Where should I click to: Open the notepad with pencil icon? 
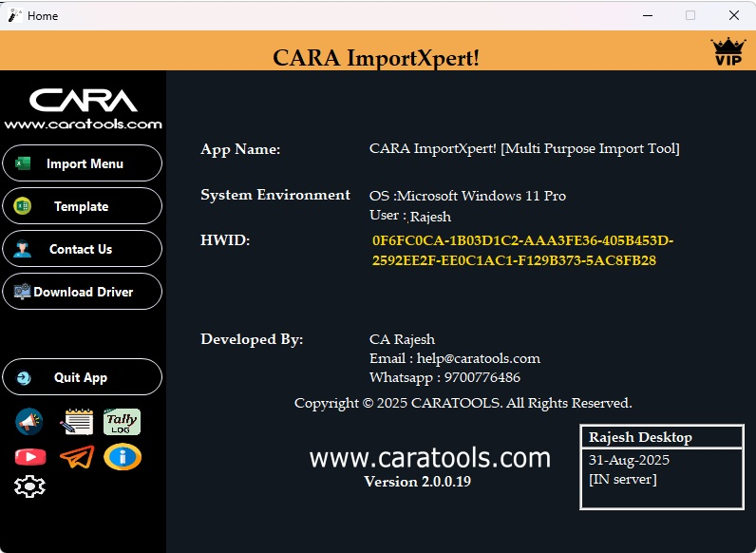pos(77,421)
